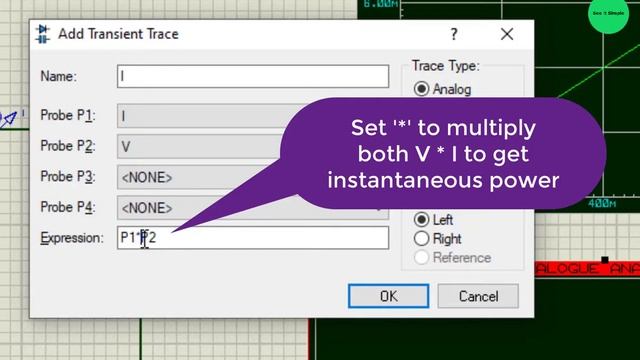
Task: Confirm the trace with OK
Action: pos(389,296)
